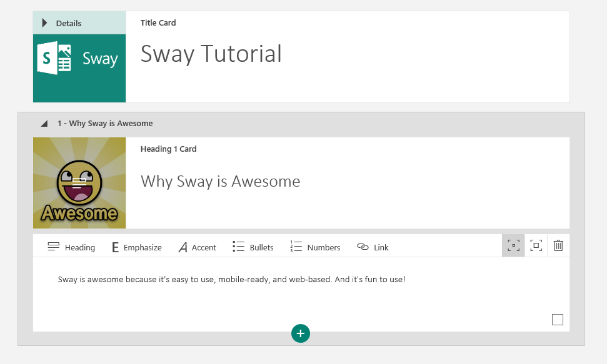
Task: Insert a Link from the toolbar
Action: coord(373,247)
